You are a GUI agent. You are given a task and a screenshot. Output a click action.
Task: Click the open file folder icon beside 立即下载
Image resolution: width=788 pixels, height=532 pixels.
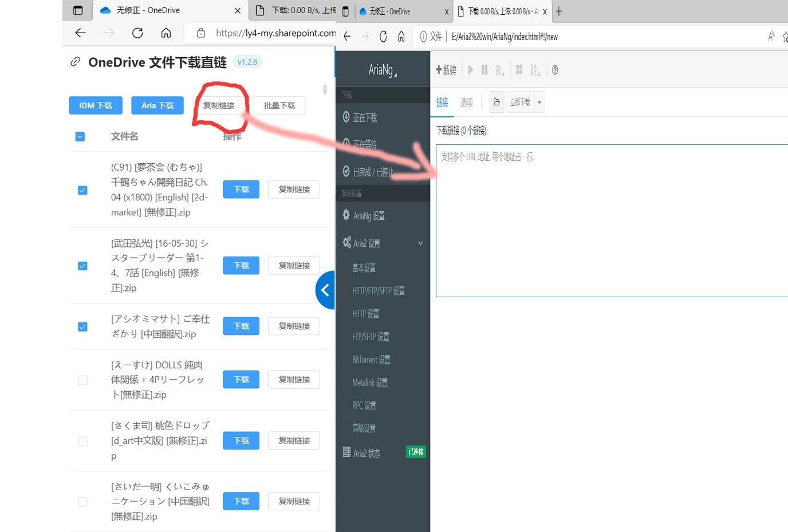point(497,102)
